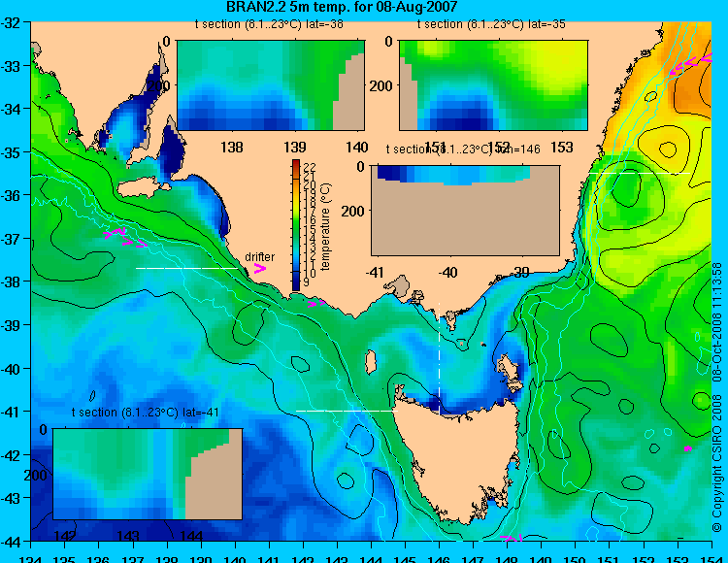
Task: Click '-40' on the lon=146 inset axis
Action: coord(448,272)
